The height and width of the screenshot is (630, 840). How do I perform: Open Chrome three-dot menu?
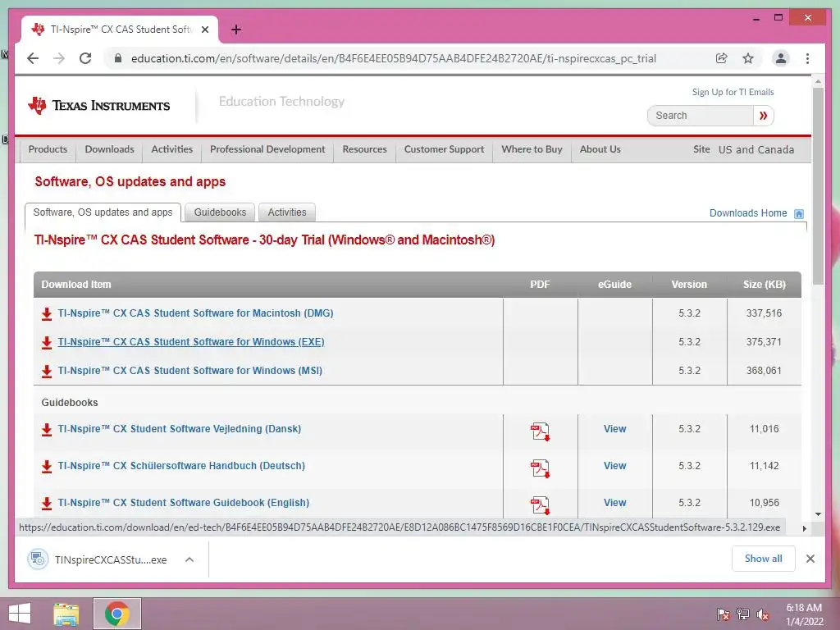click(807, 58)
